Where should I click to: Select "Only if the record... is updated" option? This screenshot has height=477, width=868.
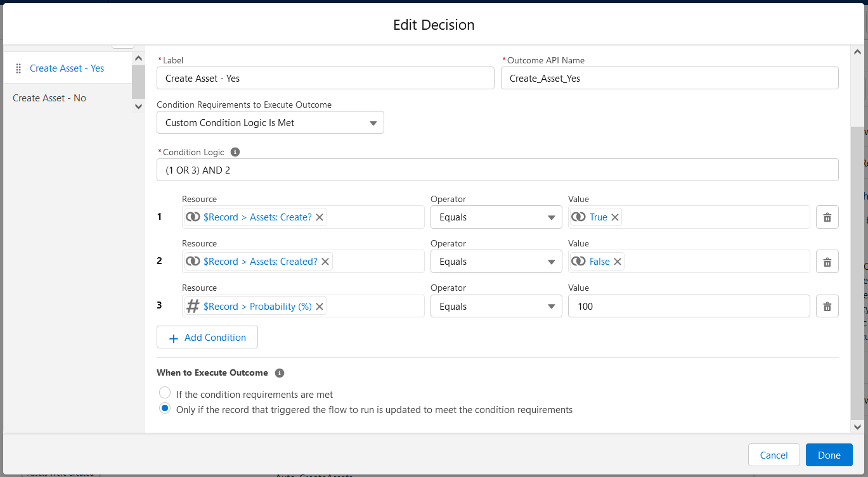click(165, 409)
